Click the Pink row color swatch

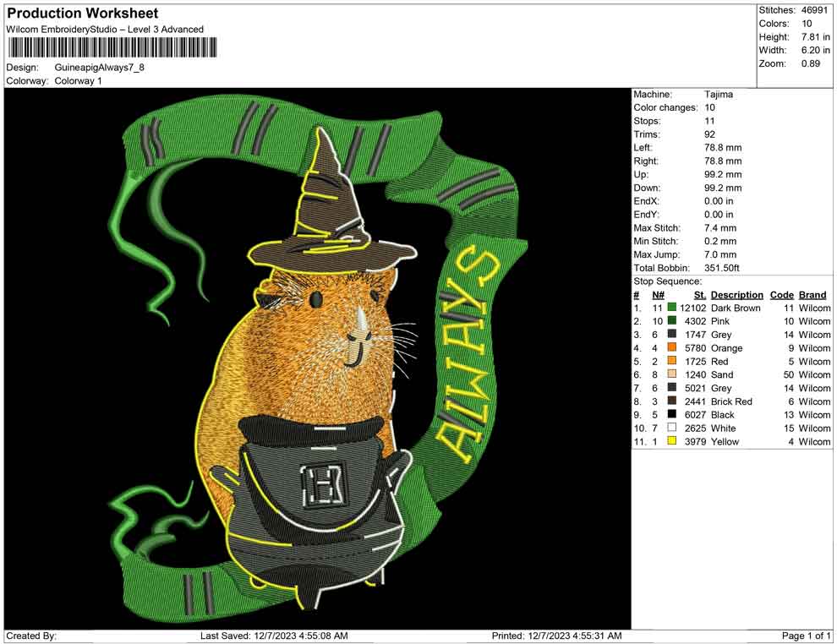click(x=672, y=320)
